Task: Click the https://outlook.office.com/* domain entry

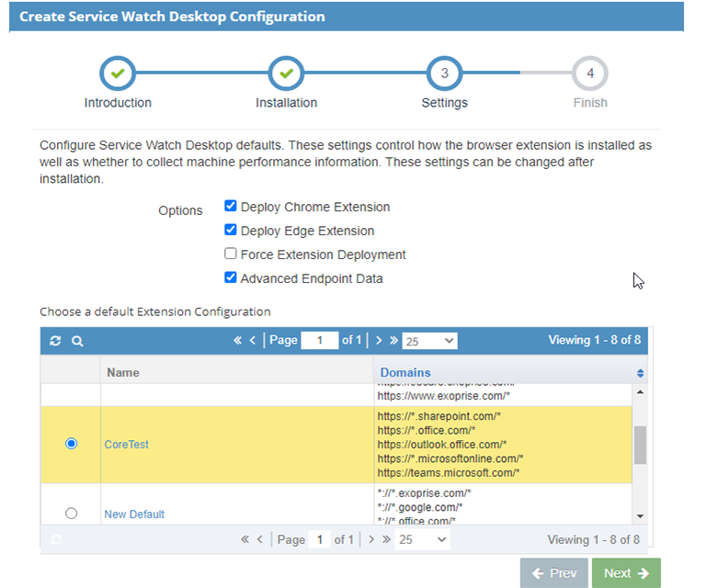Action: [x=442, y=445]
